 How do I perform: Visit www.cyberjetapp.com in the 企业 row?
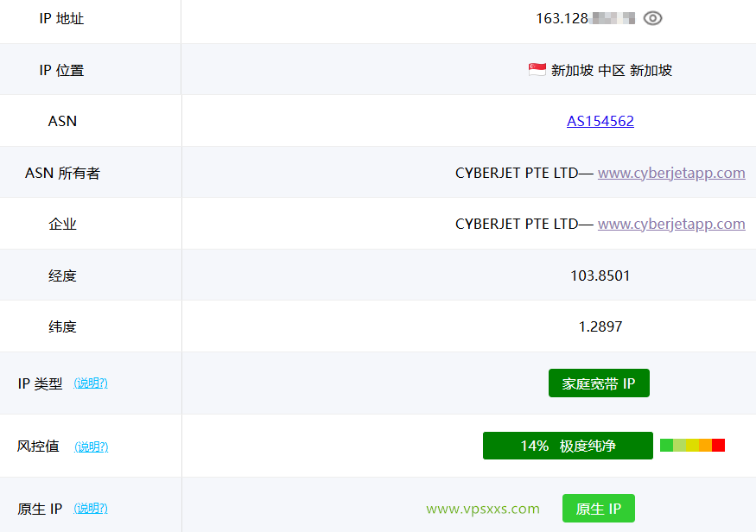[x=671, y=223]
